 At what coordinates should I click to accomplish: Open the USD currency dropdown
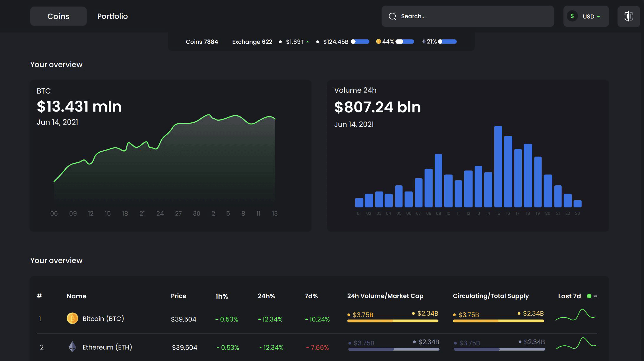591,16
